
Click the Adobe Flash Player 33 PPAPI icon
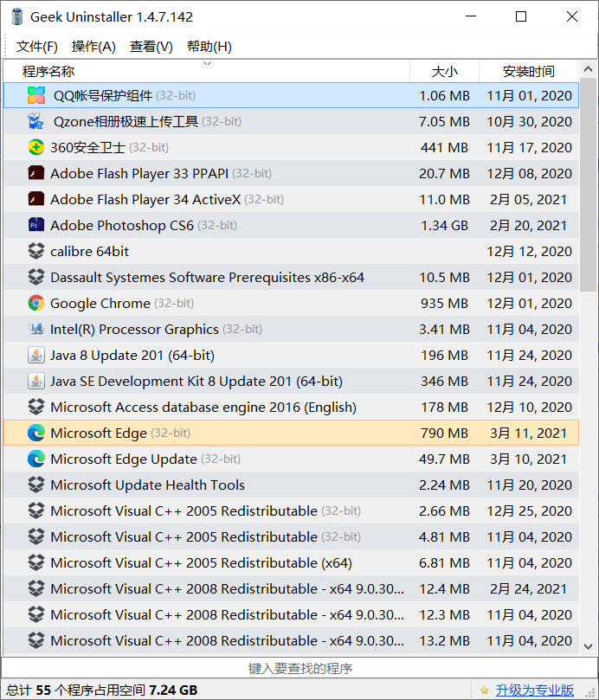coord(36,173)
